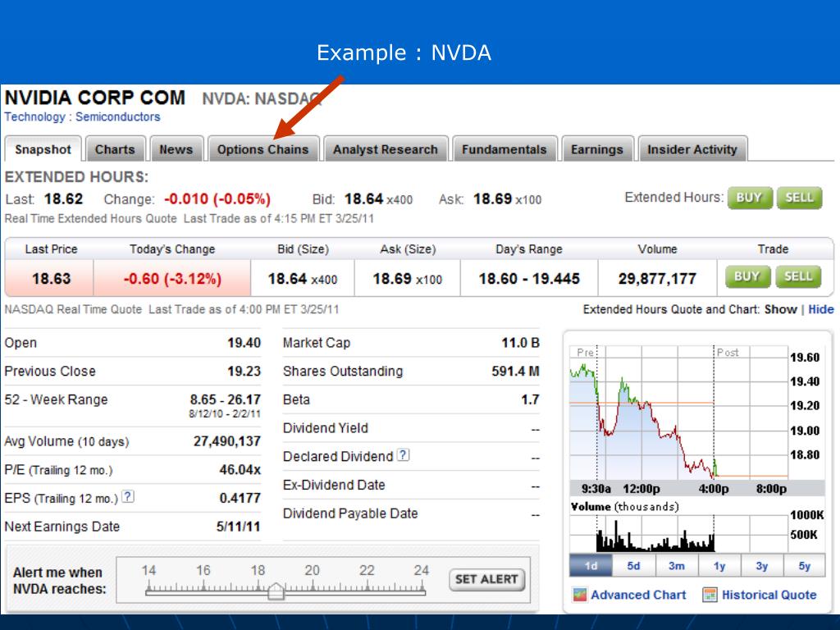Viewport: 840px width, 630px height.
Task: Click the volume bar chart
Action: pyautogui.click(x=678, y=533)
